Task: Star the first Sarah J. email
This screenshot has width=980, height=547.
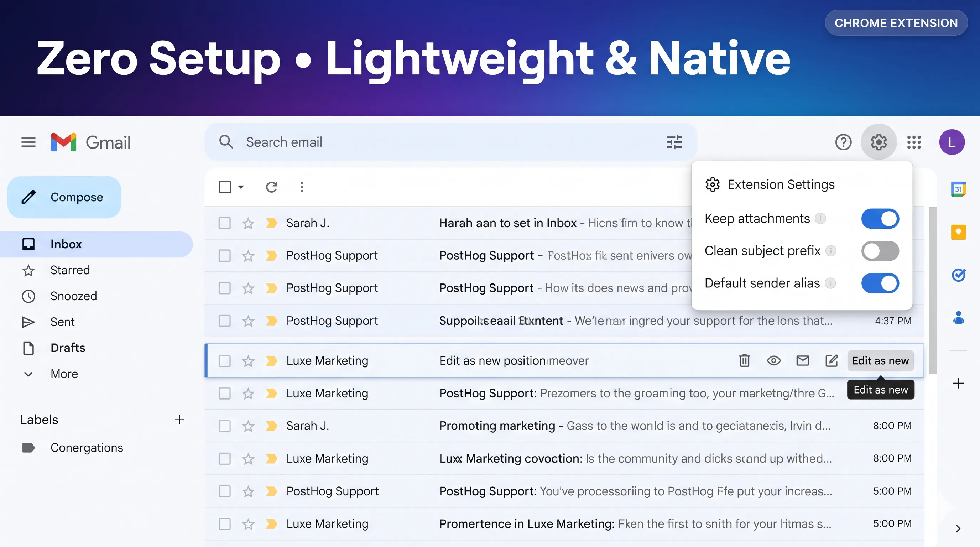Action: (x=248, y=223)
